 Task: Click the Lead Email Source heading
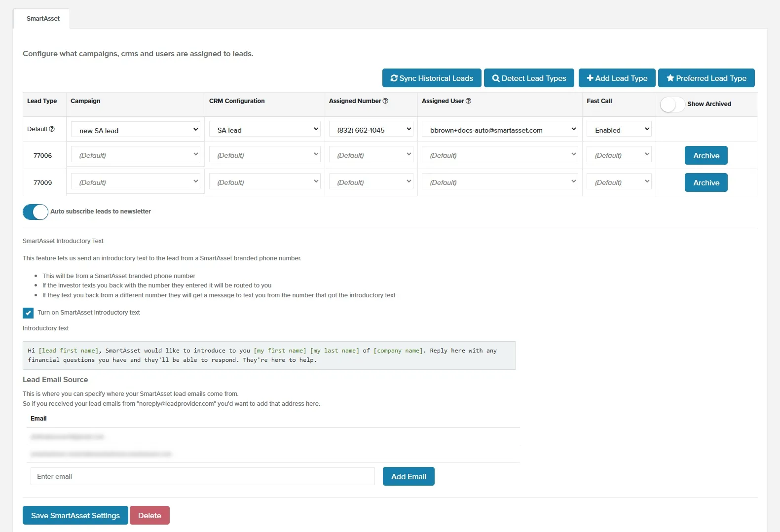coord(55,380)
